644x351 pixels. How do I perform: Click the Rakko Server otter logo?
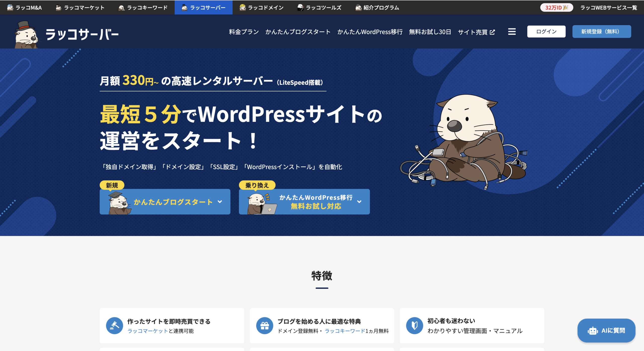click(26, 34)
